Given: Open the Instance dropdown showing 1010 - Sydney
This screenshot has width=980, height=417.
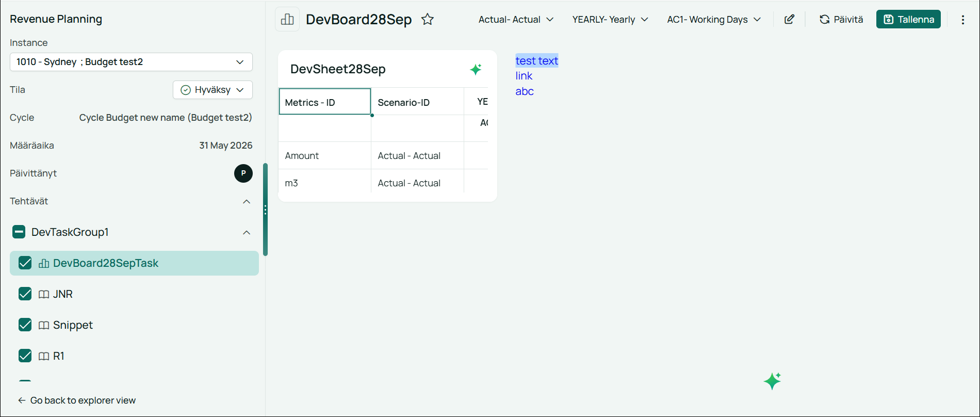Looking at the screenshot, I should pyautogui.click(x=131, y=62).
